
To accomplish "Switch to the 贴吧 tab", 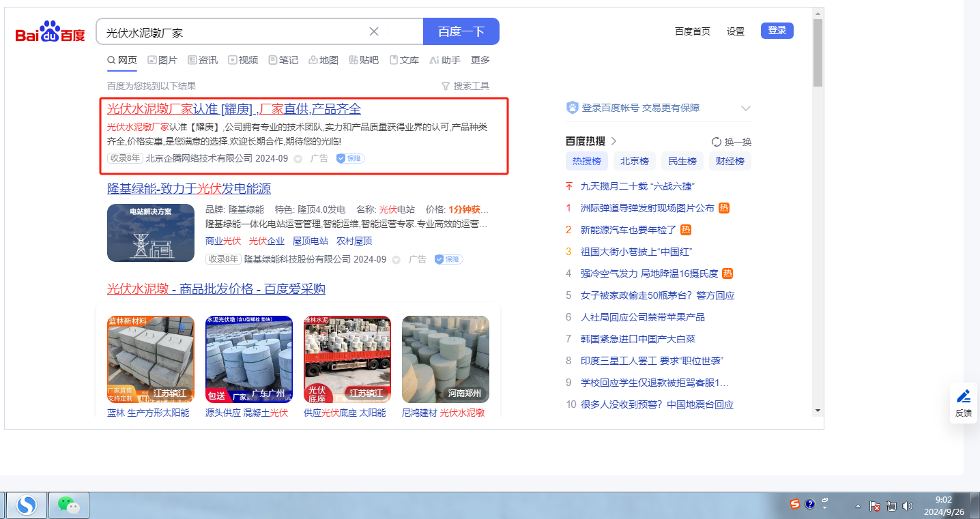I will click(x=364, y=60).
